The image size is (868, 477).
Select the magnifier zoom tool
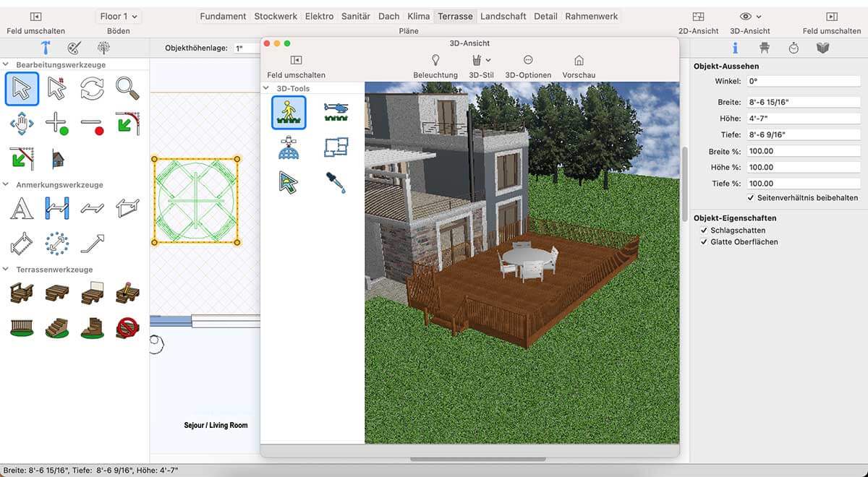click(x=127, y=88)
